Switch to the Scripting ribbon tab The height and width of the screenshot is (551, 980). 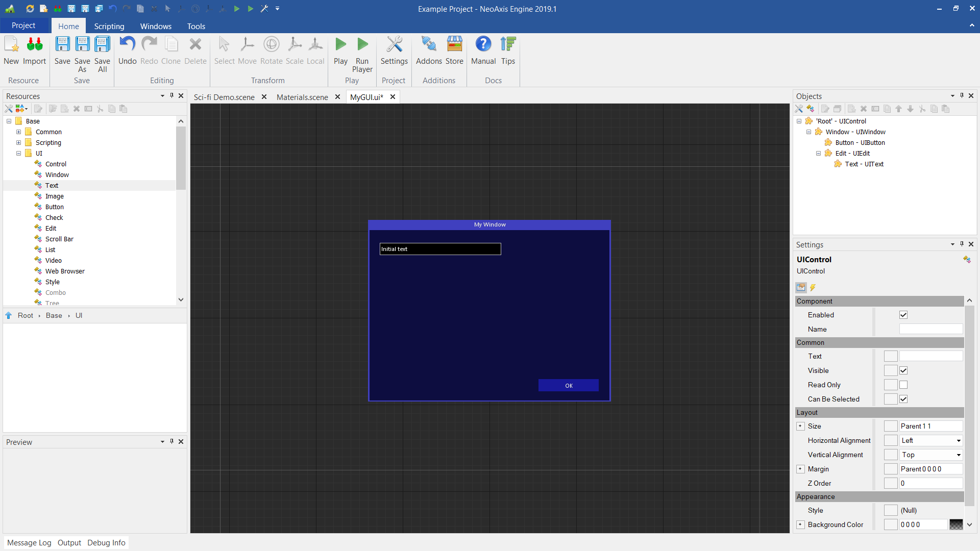click(109, 26)
